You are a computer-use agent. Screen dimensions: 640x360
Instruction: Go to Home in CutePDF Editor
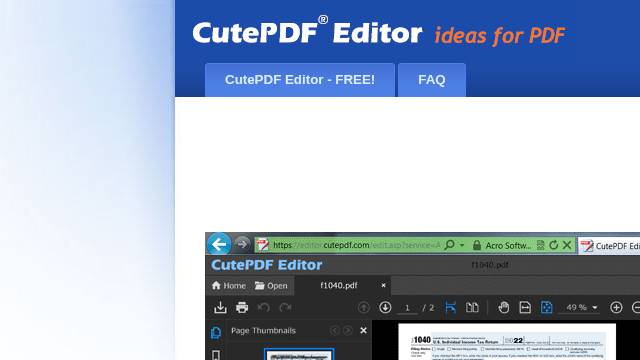pyautogui.click(x=229, y=286)
